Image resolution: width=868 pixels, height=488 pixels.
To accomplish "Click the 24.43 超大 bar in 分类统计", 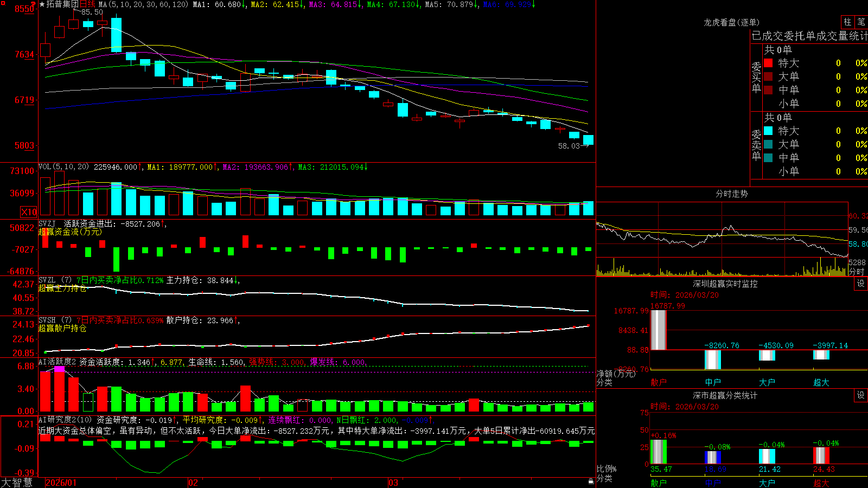I will pyautogui.click(x=821, y=455).
